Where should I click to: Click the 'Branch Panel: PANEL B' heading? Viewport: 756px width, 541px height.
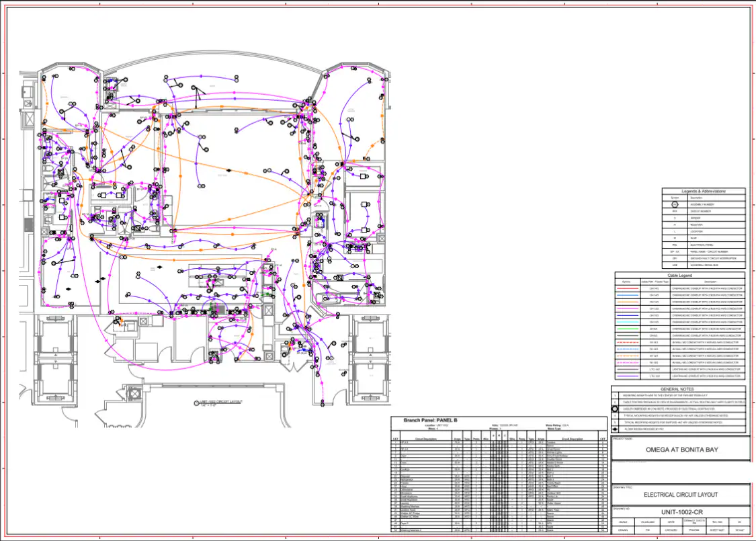click(430, 421)
